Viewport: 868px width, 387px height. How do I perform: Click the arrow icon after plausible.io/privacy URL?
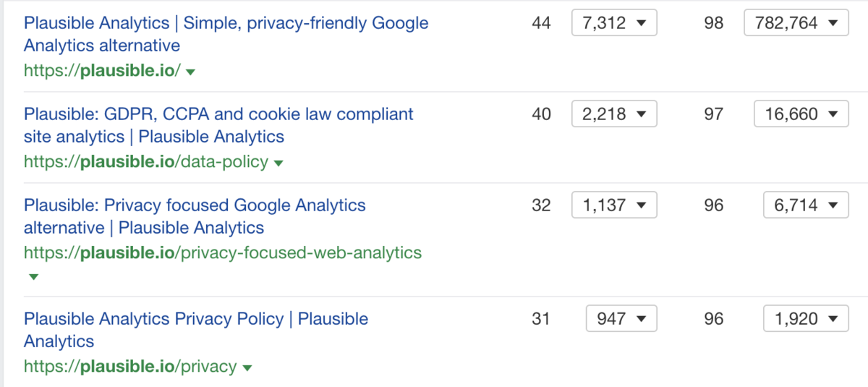pyautogui.click(x=247, y=368)
